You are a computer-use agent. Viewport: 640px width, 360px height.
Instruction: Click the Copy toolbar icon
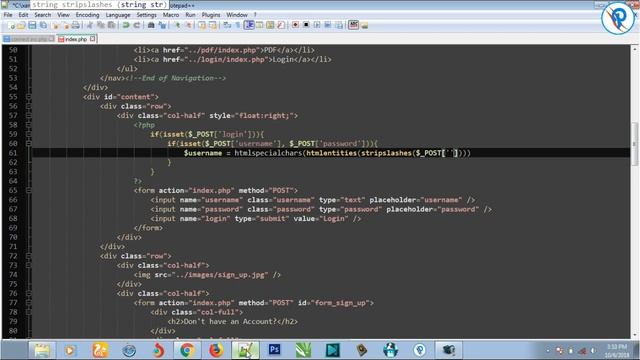[102, 25]
